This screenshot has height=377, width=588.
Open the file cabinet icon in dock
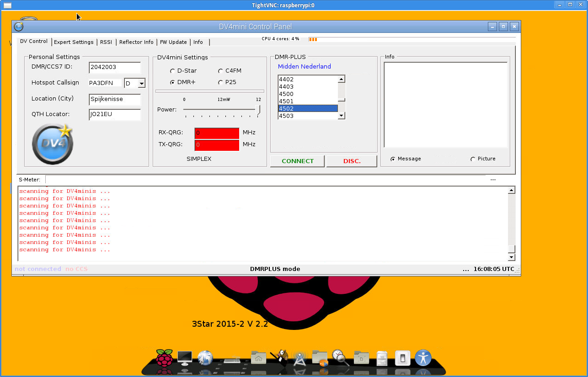(x=382, y=358)
